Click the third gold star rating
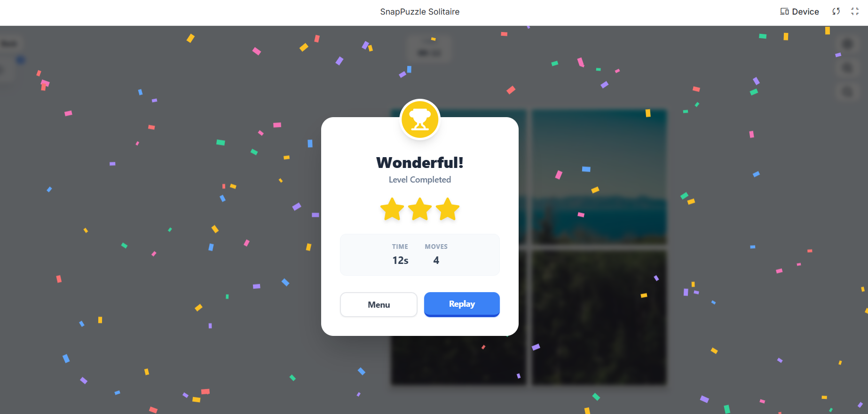868x414 pixels. coord(448,209)
